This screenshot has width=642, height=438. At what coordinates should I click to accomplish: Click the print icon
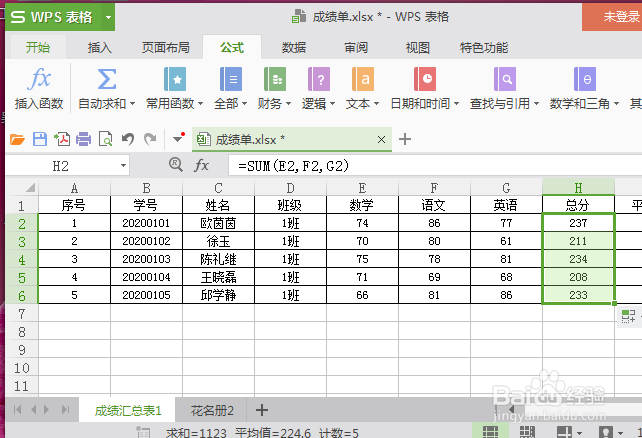[x=84, y=139]
